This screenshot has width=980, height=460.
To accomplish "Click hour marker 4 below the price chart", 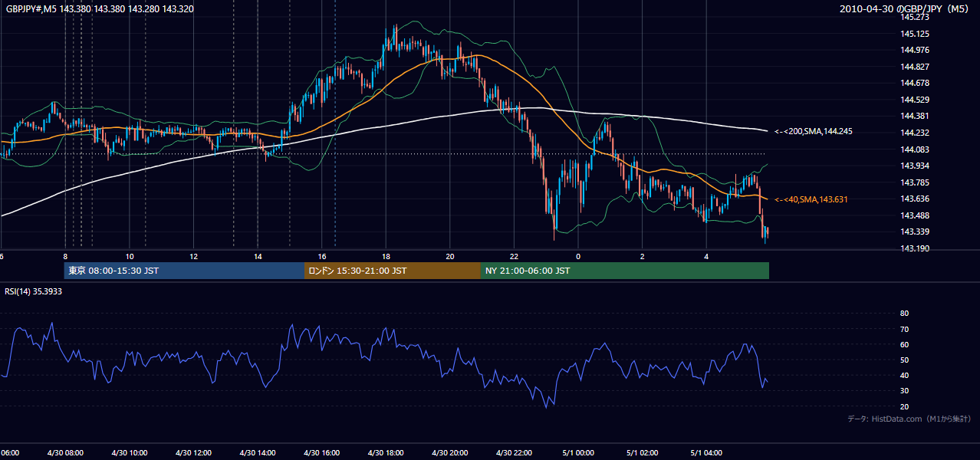I will point(706,256).
